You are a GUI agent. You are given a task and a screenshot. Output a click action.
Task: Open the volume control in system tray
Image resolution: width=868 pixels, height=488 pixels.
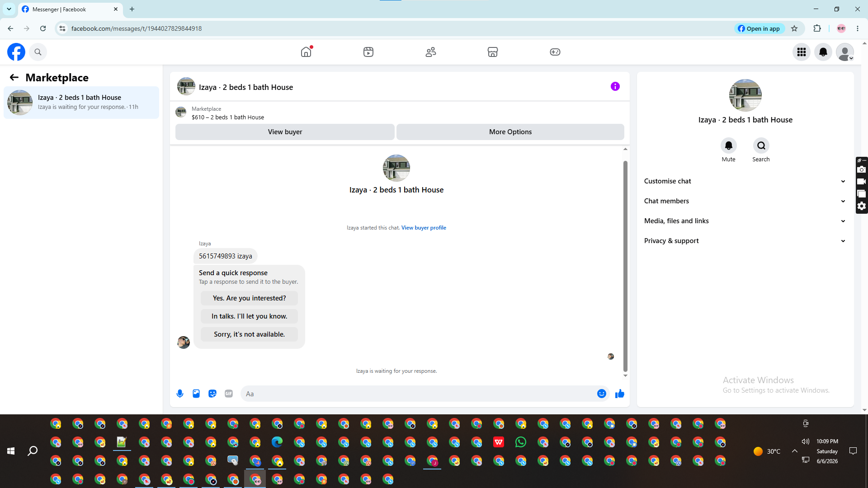tap(805, 441)
